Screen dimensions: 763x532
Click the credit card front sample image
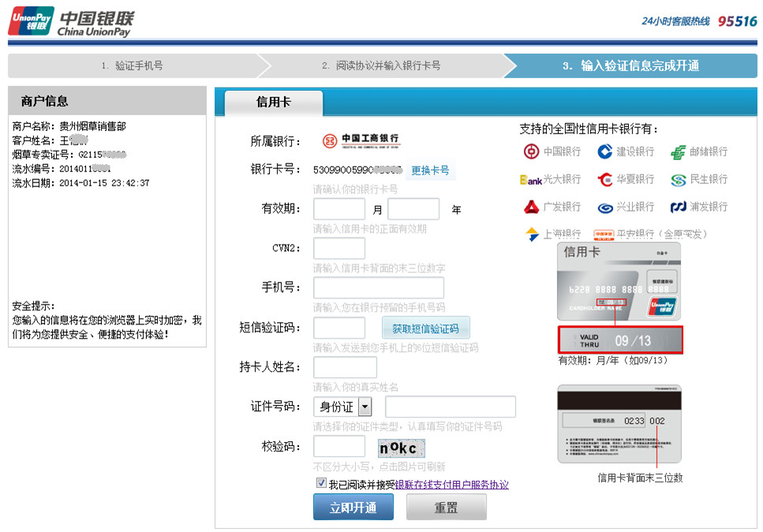tap(619, 281)
